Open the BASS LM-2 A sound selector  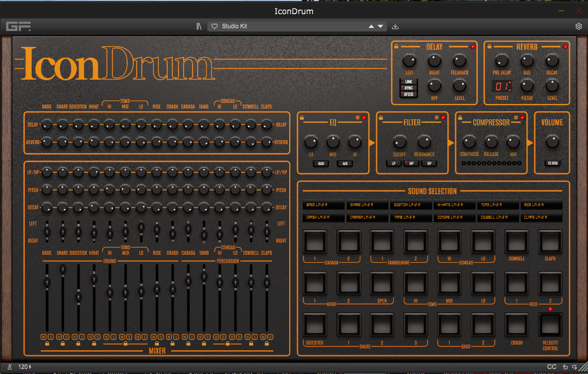point(324,205)
